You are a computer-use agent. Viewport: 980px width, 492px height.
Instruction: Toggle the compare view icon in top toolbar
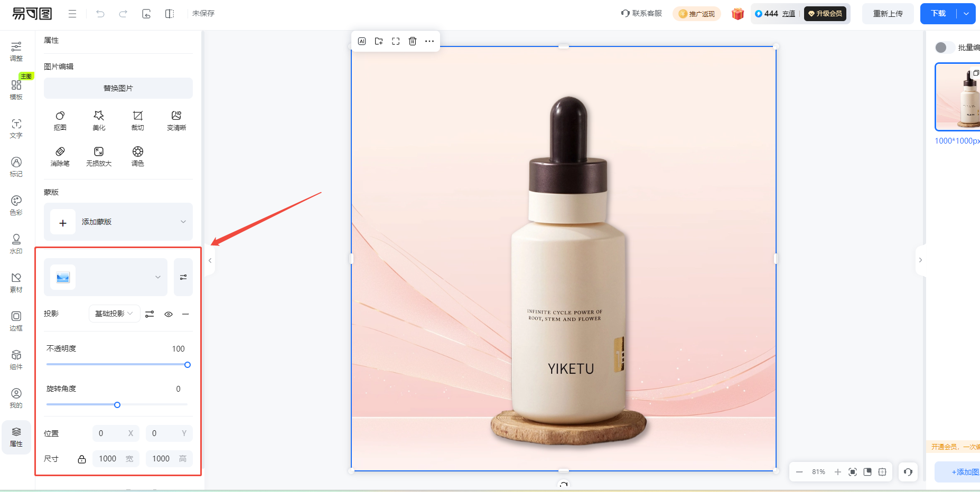tap(170, 14)
